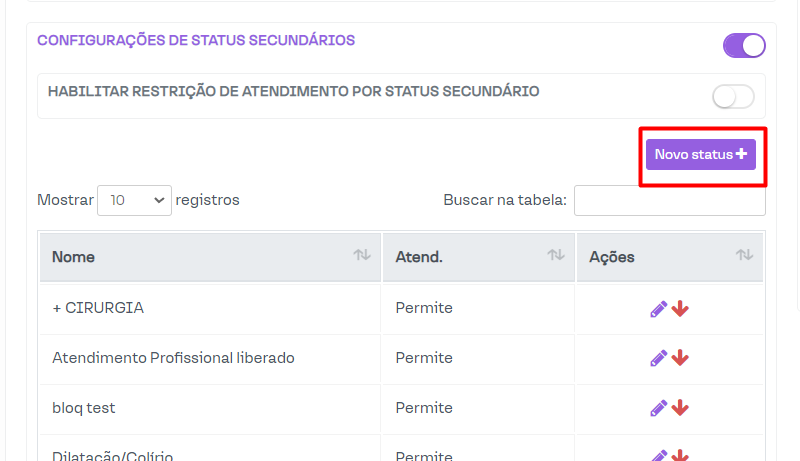Select the + CIRURGIA row name

pyautogui.click(x=98, y=308)
